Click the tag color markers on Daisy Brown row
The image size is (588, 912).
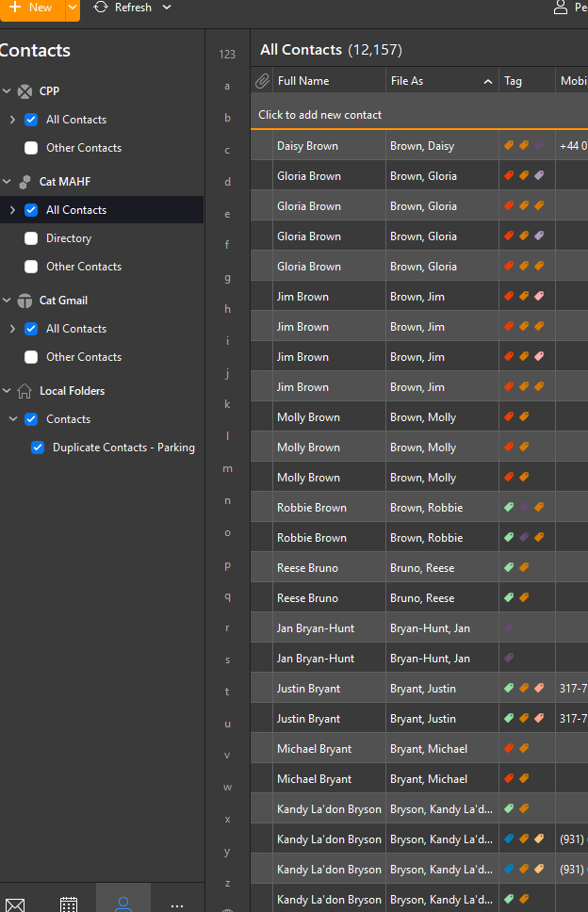[x=524, y=146]
